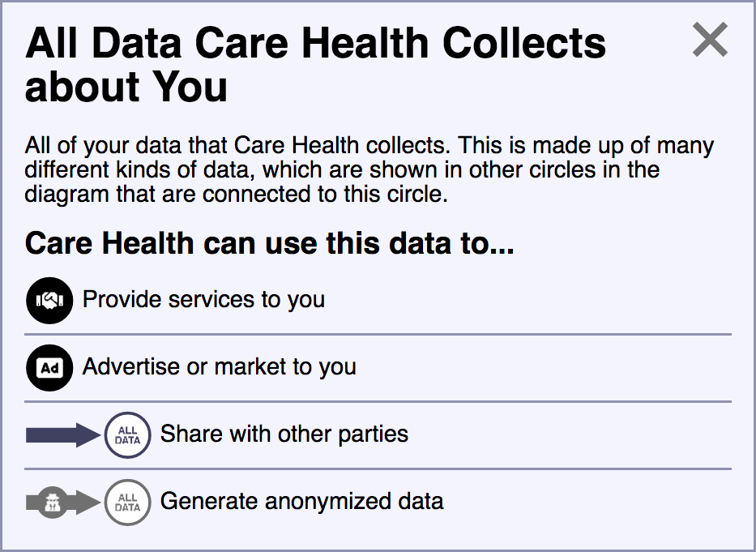This screenshot has width=756, height=552.
Task: Click the gray anonymized arrow icon
Action: pos(62,503)
